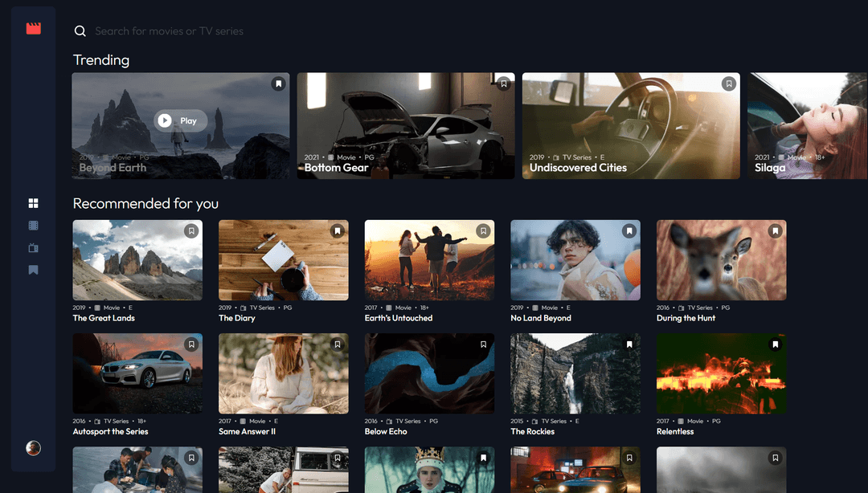Click the 'Below Echo' title
The image size is (868, 493).
coord(386,432)
